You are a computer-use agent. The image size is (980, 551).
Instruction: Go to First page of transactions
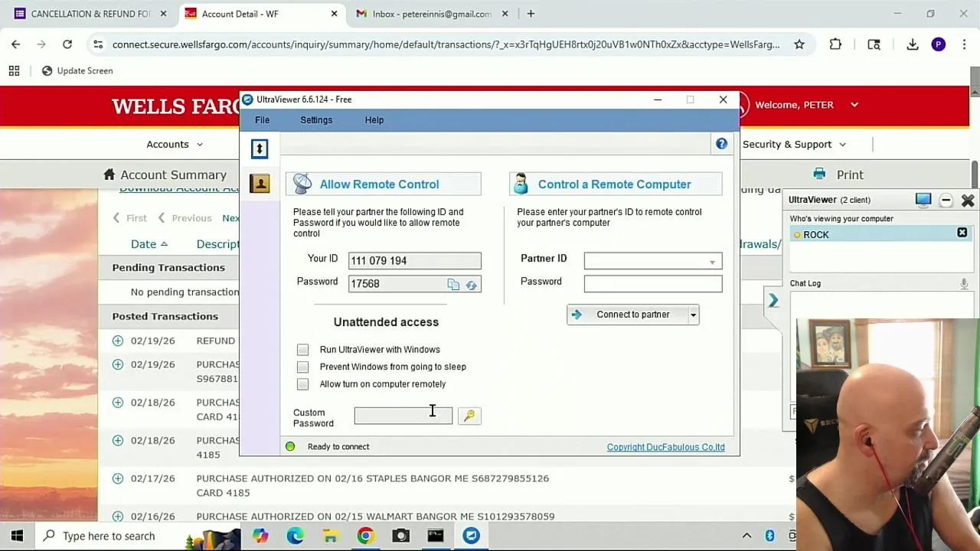click(x=129, y=218)
